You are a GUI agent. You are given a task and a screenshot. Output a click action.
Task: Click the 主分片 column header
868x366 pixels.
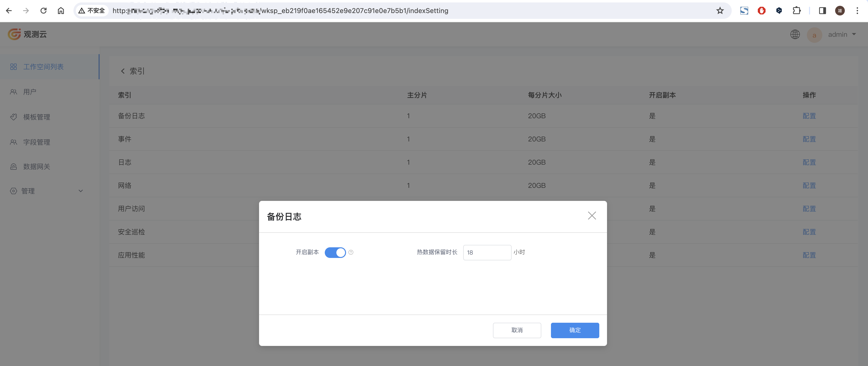click(417, 95)
